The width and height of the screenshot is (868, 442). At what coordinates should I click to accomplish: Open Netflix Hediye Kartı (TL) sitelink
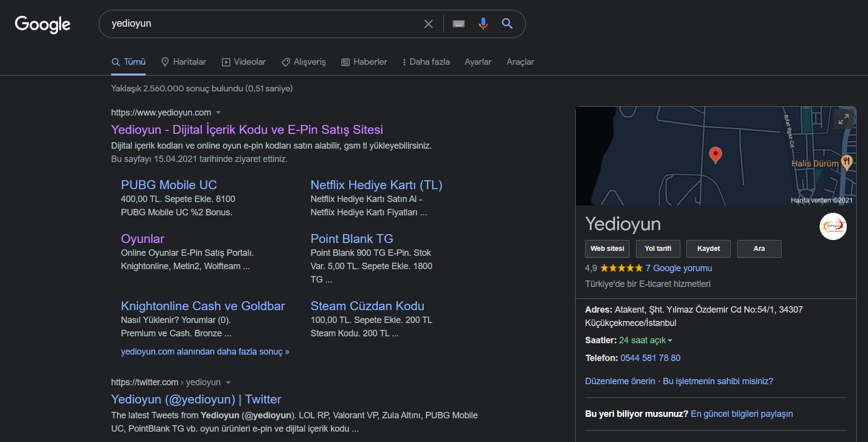pos(376,185)
